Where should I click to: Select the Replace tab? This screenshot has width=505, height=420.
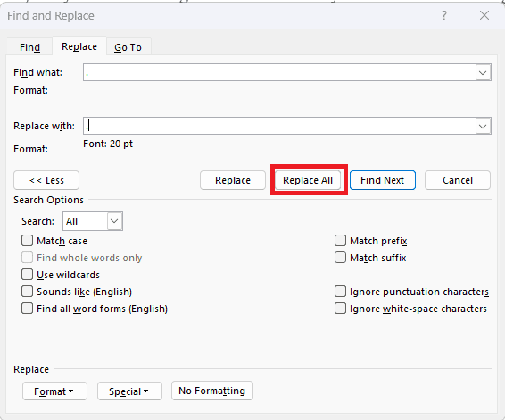pyautogui.click(x=79, y=46)
